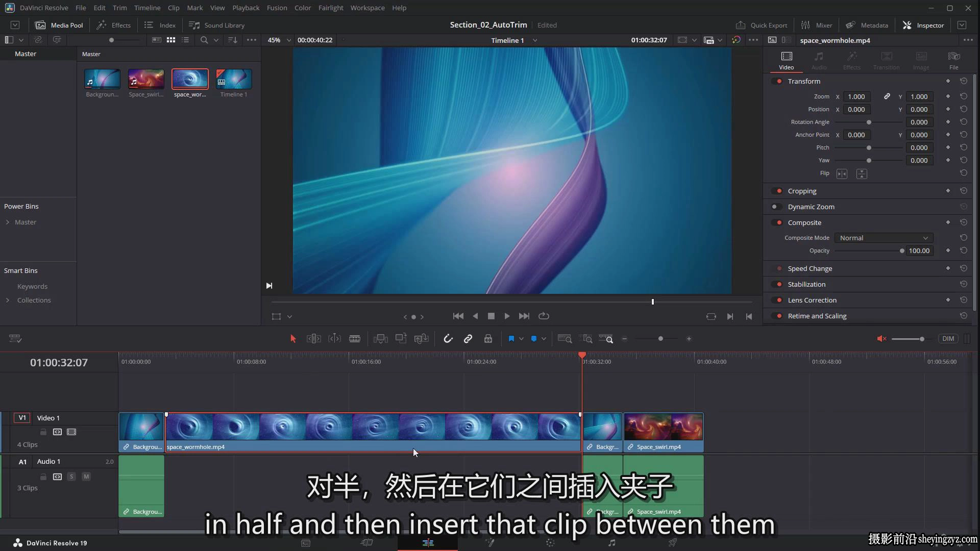Stop playback
Screen dimensions: 980x551
click(x=491, y=316)
